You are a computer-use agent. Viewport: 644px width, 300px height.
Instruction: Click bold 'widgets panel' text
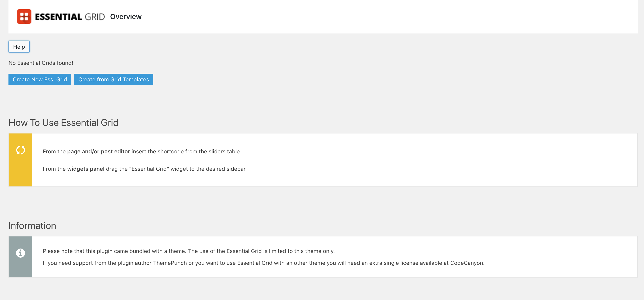click(x=86, y=169)
